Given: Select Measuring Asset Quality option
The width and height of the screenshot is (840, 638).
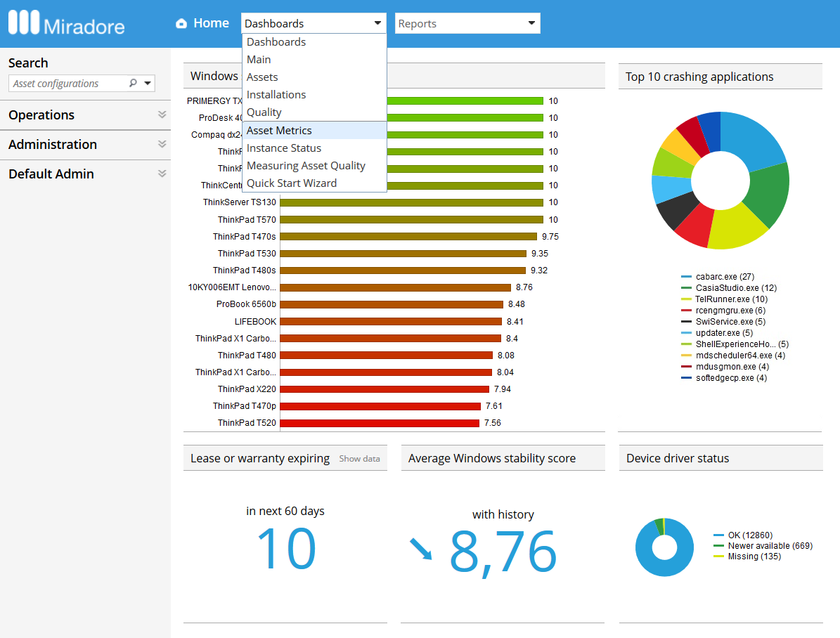Looking at the screenshot, I should 314,166.
